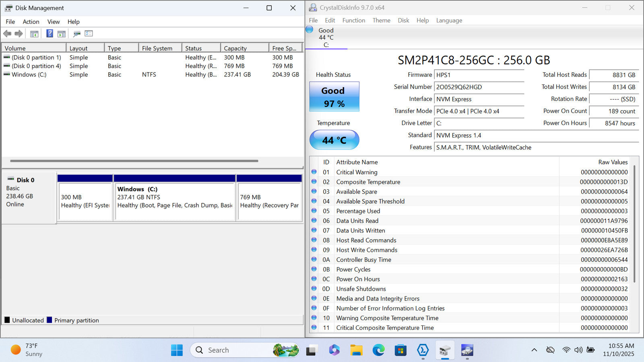The image size is (644, 362).
Task: Open the Action menu in Disk Management
Action: coord(31,22)
